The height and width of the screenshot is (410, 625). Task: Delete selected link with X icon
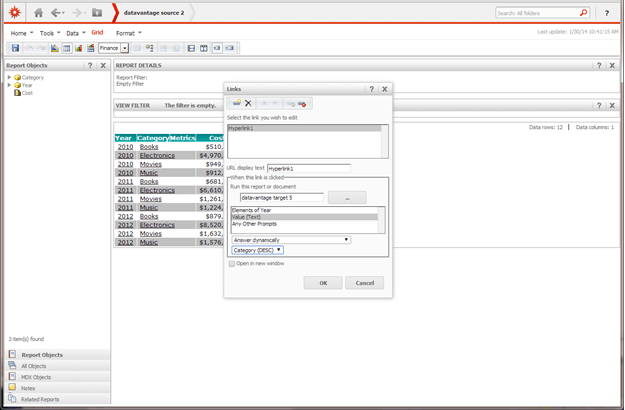(248, 103)
